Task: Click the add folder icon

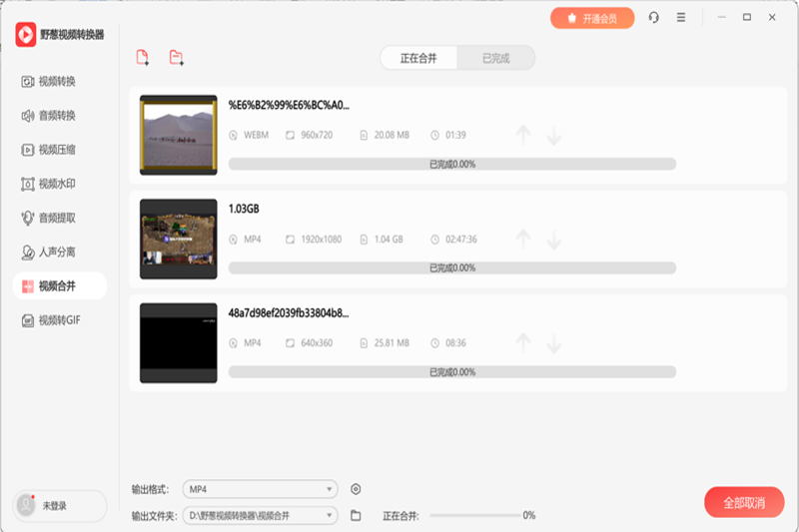Action: pyautogui.click(x=176, y=58)
